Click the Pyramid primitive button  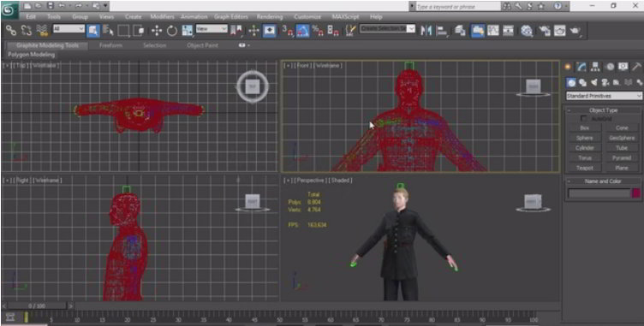point(622,157)
